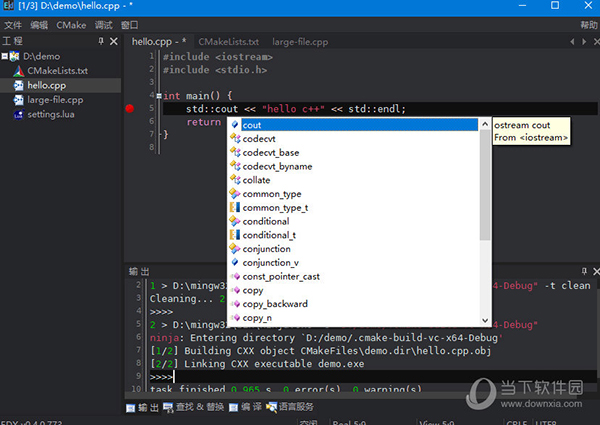
Task: Switch to the hello.cpp editor tab
Action: click(x=159, y=41)
